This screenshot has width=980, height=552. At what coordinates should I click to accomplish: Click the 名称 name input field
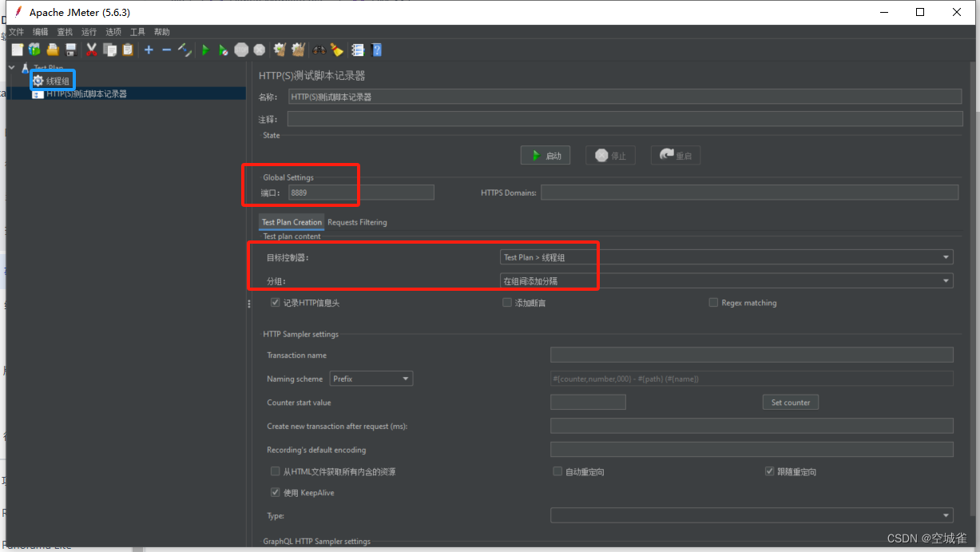[x=625, y=97]
